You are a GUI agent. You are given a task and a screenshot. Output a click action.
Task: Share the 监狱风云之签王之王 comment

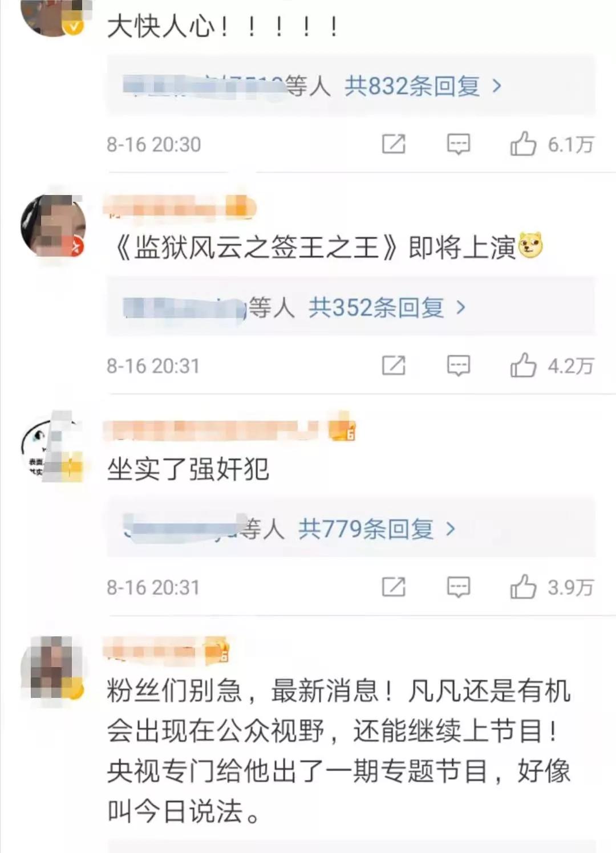[x=394, y=365]
